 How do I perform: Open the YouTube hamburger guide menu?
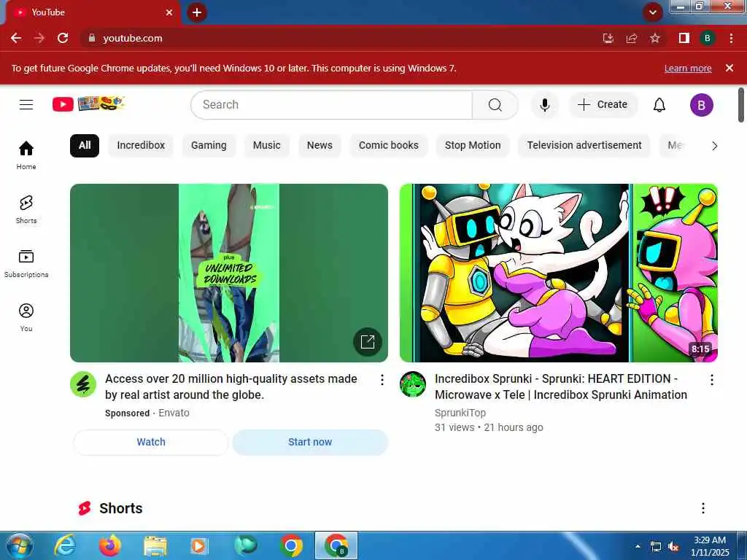point(26,104)
